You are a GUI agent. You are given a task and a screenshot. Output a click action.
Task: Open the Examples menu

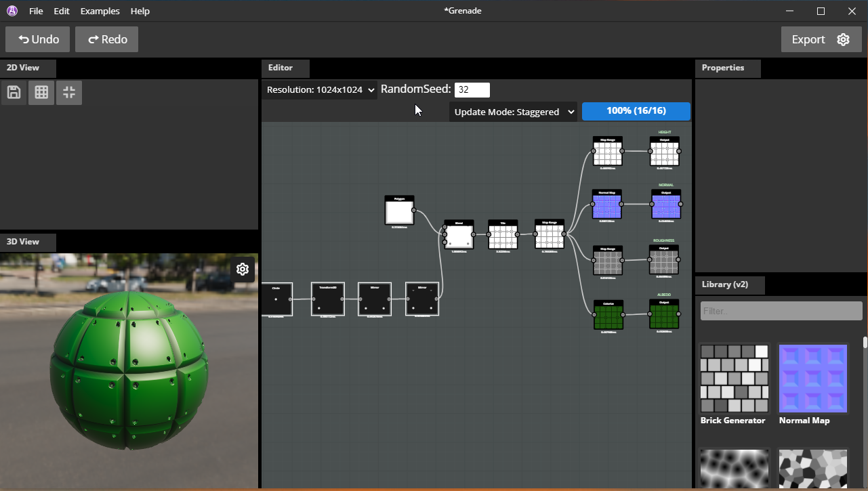[x=100, y=11]
